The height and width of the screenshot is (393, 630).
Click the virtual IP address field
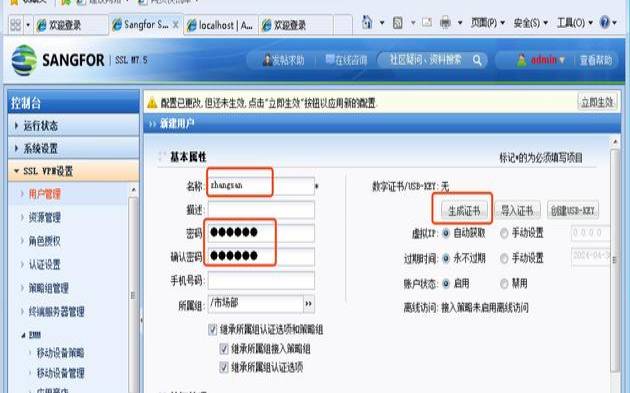pos(590,233)
